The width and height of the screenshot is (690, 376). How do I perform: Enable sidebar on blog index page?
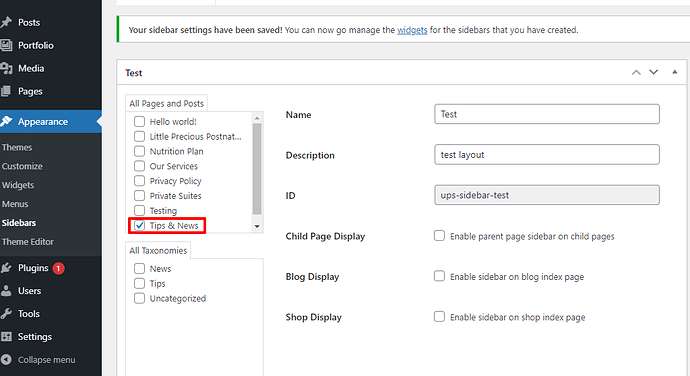coord(439,276)
